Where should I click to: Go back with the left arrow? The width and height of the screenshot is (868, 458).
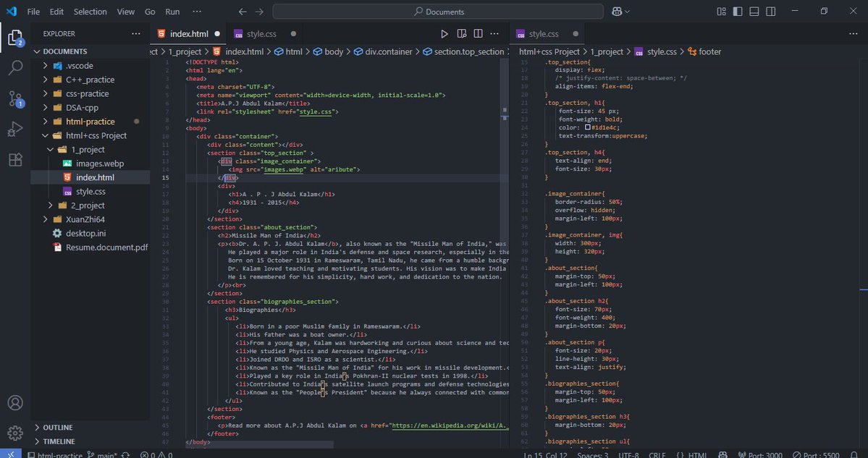click(x=243, y=12)
